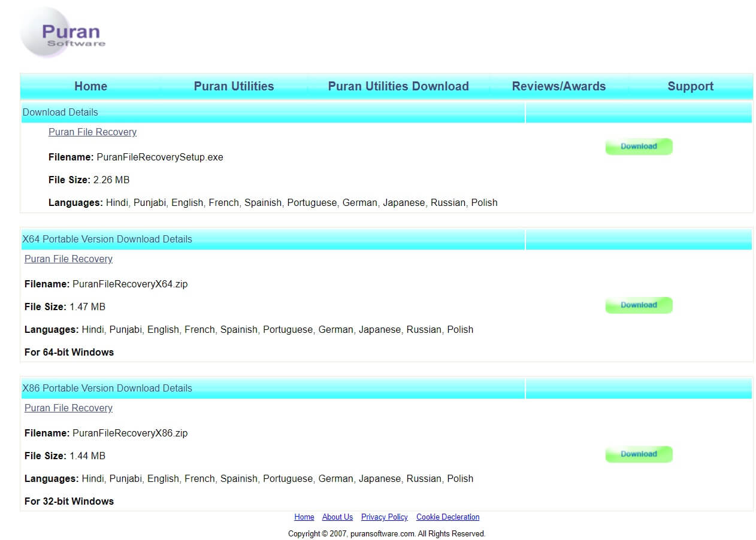Open the Privacy Policy link
The height and width of the screenshot is (540, 756).
[x=385, y=517]
